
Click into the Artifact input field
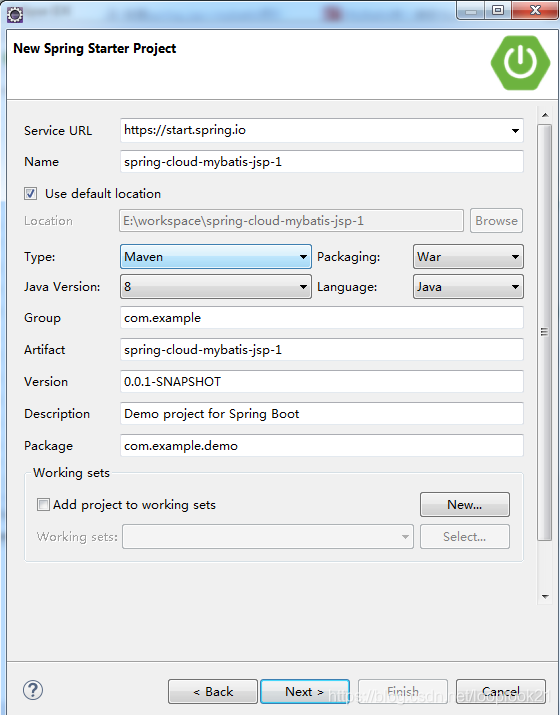(321, 350)
